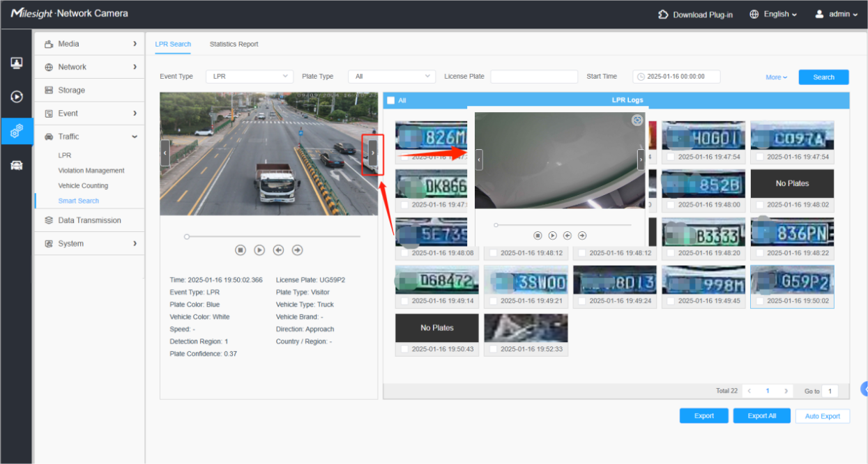Click the Export All button
The image size is (868, 464).
(x=761, y=416)
